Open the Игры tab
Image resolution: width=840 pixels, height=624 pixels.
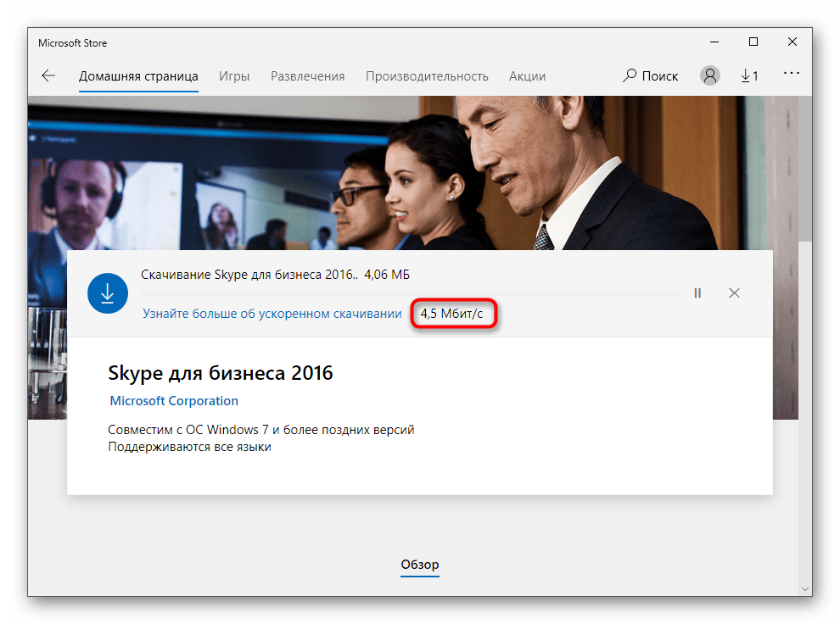click(234, 76)
